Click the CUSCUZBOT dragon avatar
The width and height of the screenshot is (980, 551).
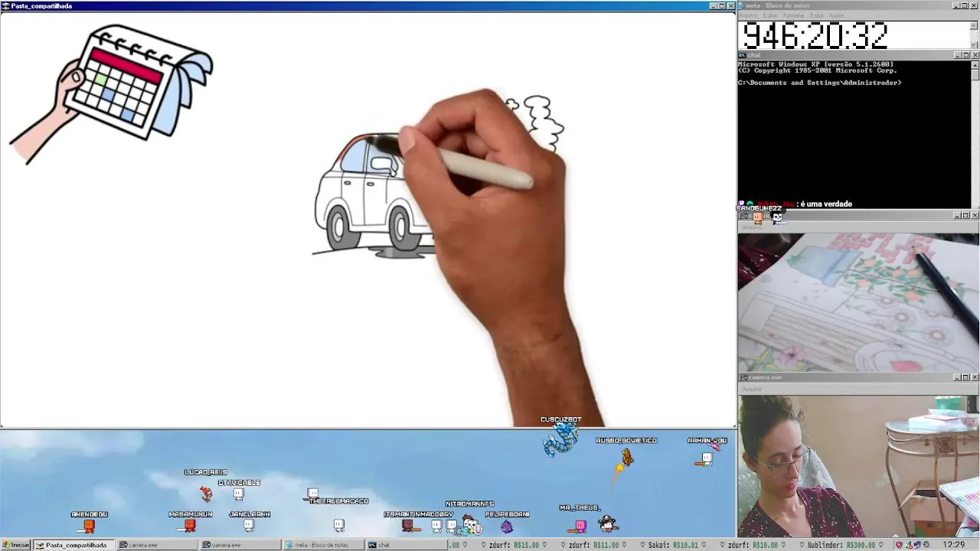560,439
